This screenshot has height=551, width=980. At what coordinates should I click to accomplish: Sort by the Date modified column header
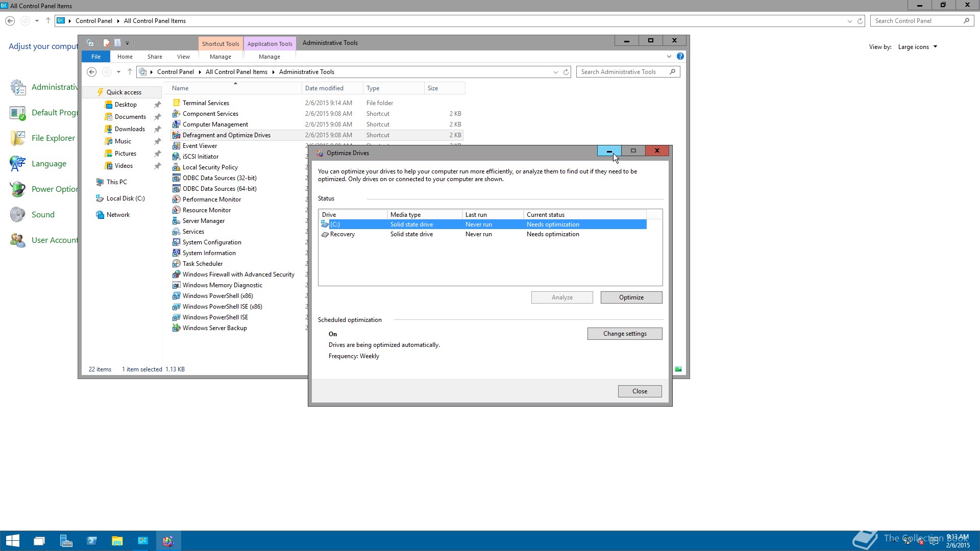coord(332,88)
